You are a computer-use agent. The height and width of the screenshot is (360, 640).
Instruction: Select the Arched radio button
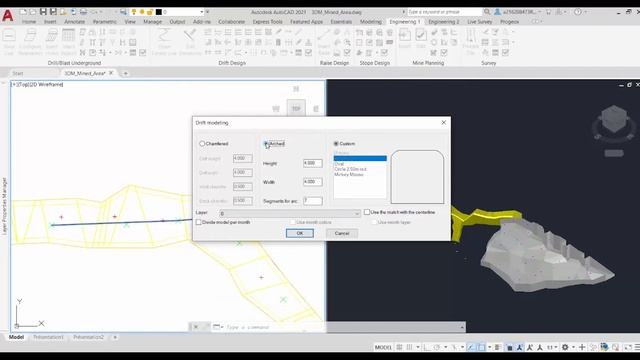click(266, 144)
